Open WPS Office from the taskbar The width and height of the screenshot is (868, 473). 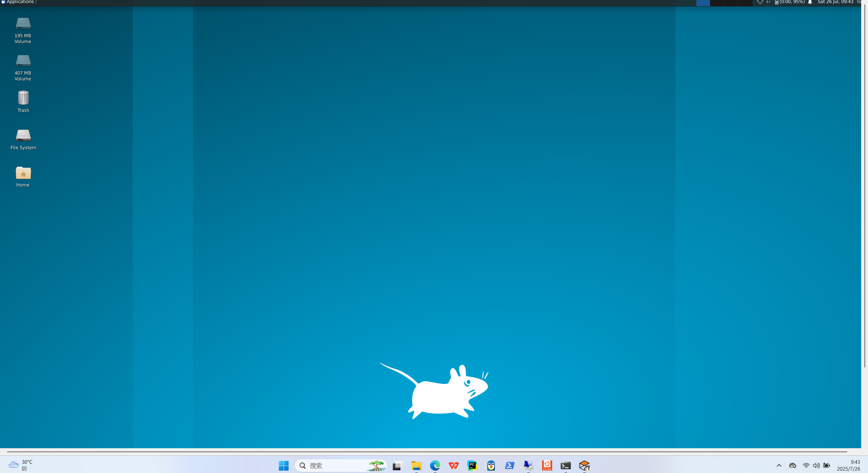tap(454, 465)
